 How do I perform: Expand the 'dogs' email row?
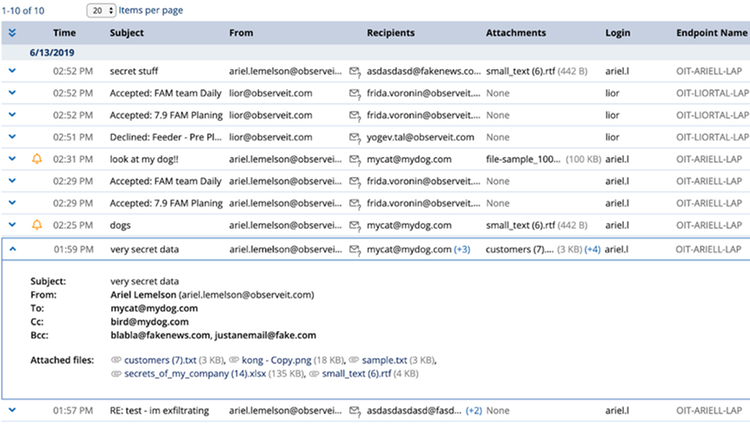(12, 224)
